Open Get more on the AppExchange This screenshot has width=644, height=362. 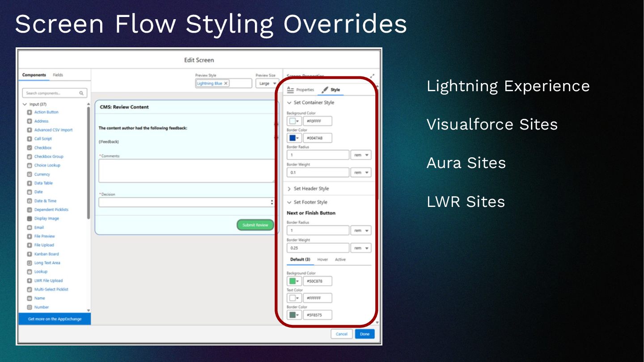point(55,319)
